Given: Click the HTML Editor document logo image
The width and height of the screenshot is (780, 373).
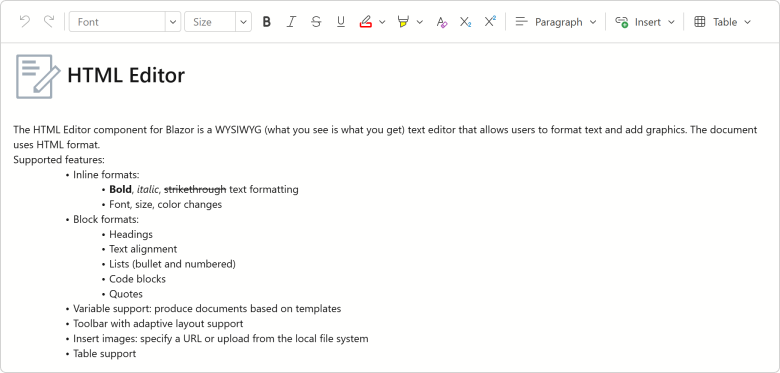Looking at the screenshot, I should (x=38, y=76).
